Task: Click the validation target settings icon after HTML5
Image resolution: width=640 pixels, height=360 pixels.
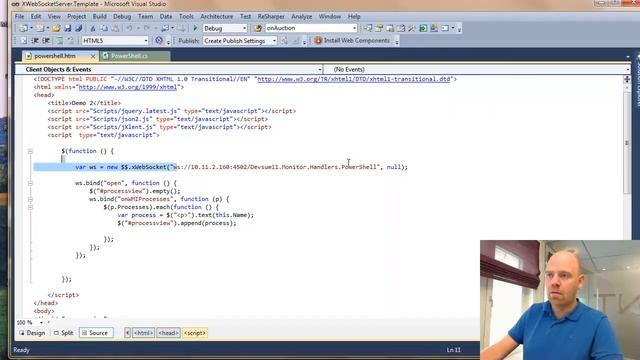Action: click(x=159, y=40)
